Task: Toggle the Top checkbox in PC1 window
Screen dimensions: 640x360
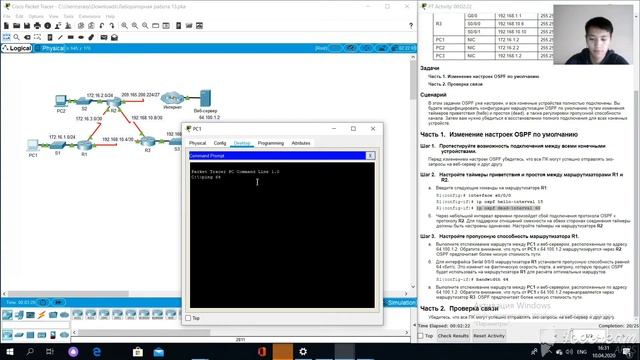Action: pyautogui.click(x=188, y=318)
